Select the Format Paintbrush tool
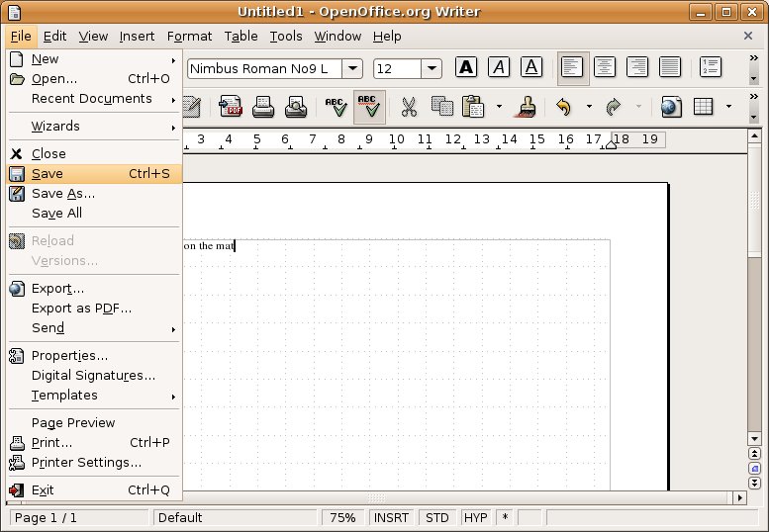The width and height of the screenshot is (769, 532). 526,107
